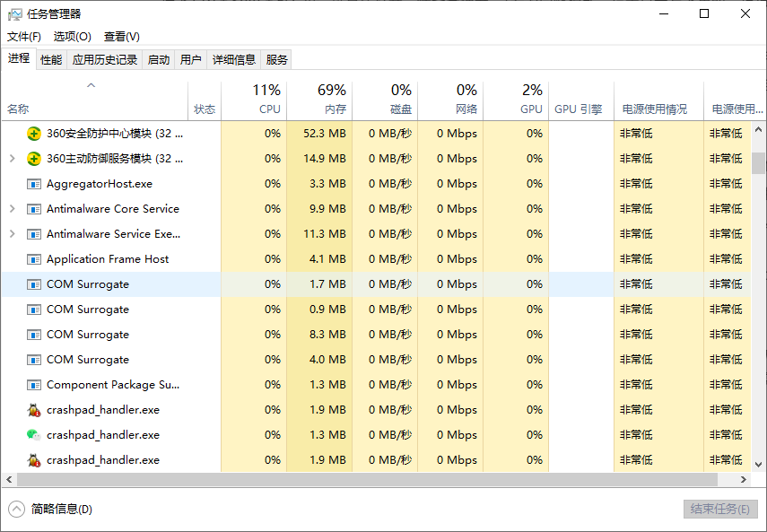Image resolution: width=767 pixels, height=532 pixels.
Task: Click the 52.3 MB memory cell
Action: tap(319, 134)
